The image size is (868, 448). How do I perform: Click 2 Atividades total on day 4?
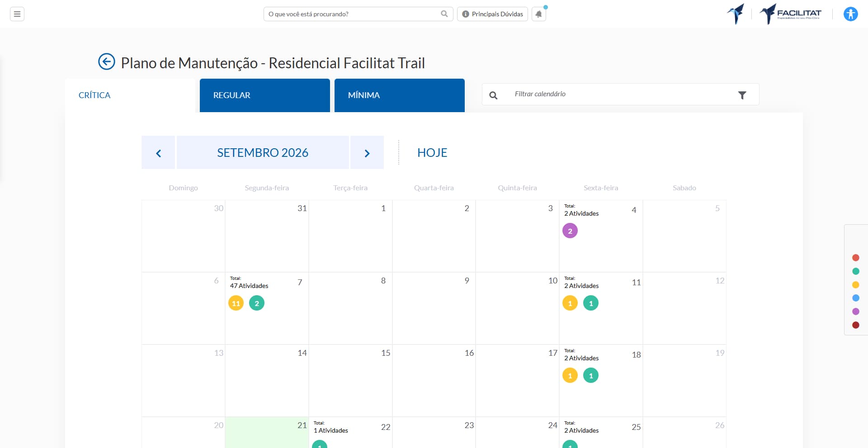pyautogui.click(x=581, y=213)
